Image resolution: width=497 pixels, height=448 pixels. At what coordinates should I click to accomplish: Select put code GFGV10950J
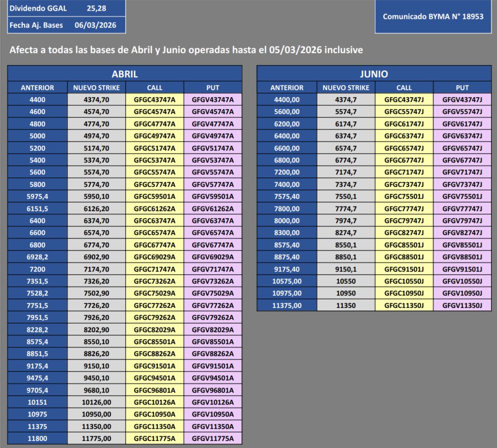(462, 293)
